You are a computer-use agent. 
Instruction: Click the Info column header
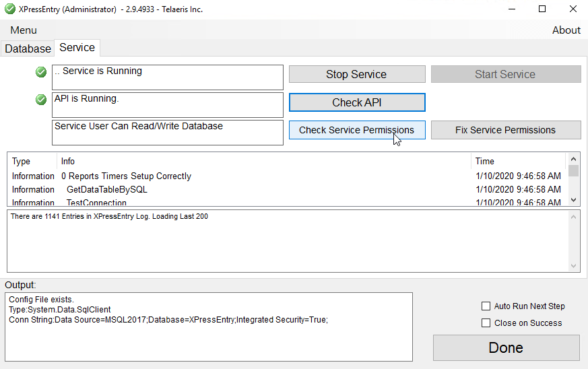click(263, 161)
